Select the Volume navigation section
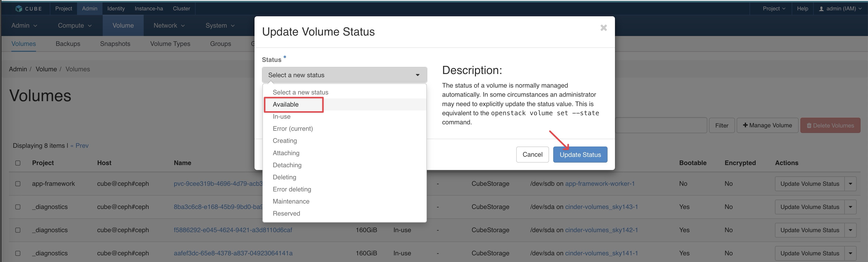 (123, 26)
